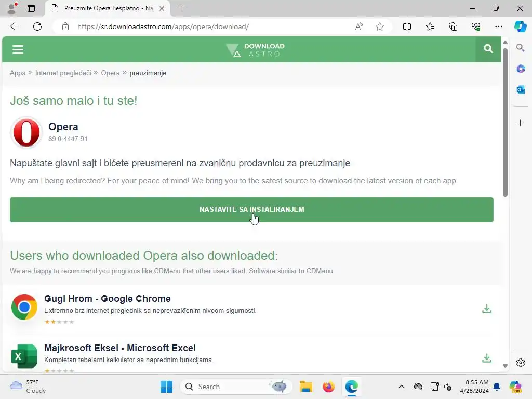
Task: Open Majkrosoft Eksel - Microsoft Excel link
Action: point(120,348)
